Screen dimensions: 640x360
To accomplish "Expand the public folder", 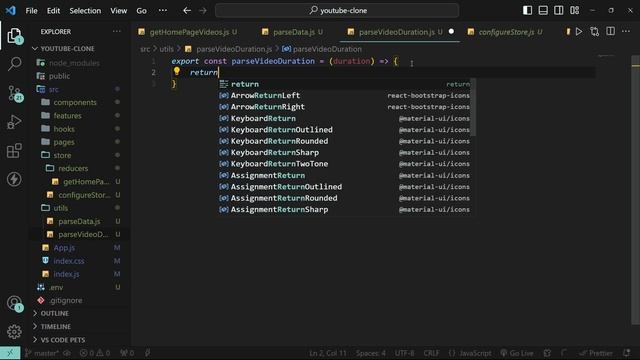I will (59, 76).
